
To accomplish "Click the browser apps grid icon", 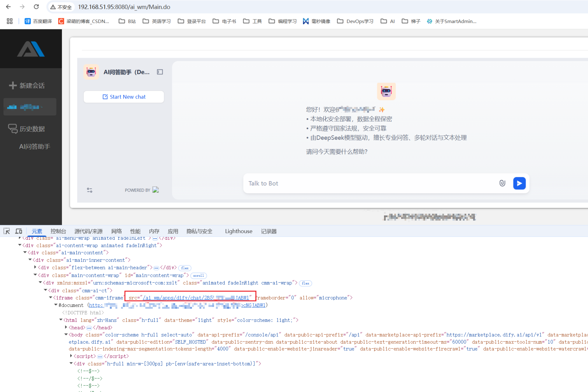I will pos(9,21).
